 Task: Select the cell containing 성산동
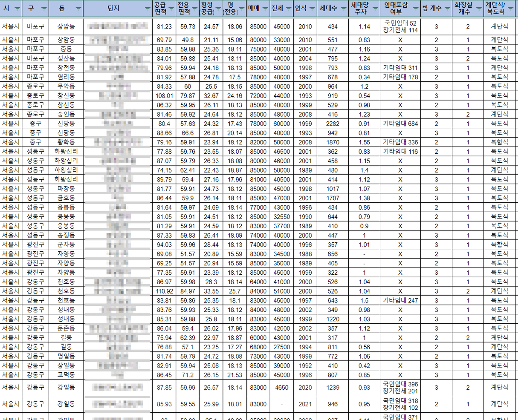66,58
